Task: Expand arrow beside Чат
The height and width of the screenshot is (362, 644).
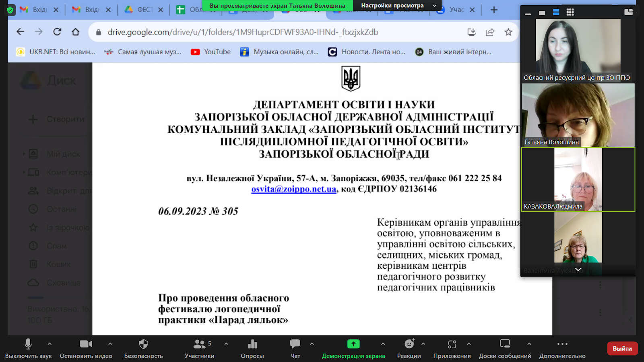Action: tap(312, 344)
